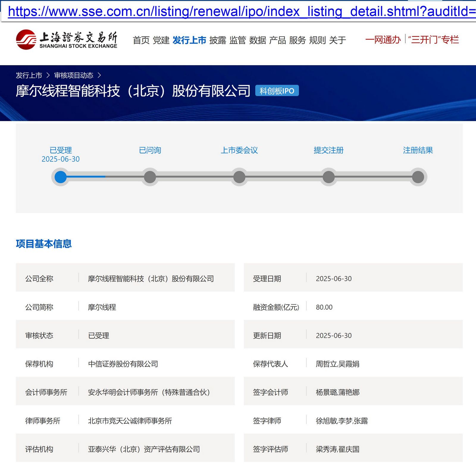Viewport: 476px width, 476px height.
Task: Open the 披露 menu
Action: (x=218, y=40)
